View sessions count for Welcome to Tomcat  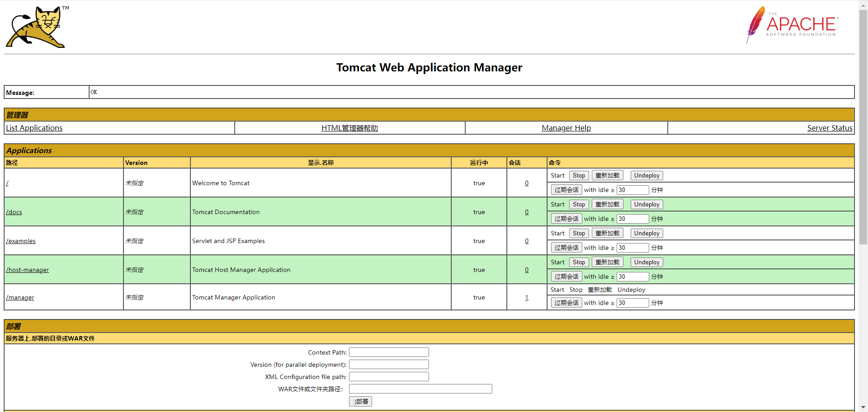(x=527, y=183)
